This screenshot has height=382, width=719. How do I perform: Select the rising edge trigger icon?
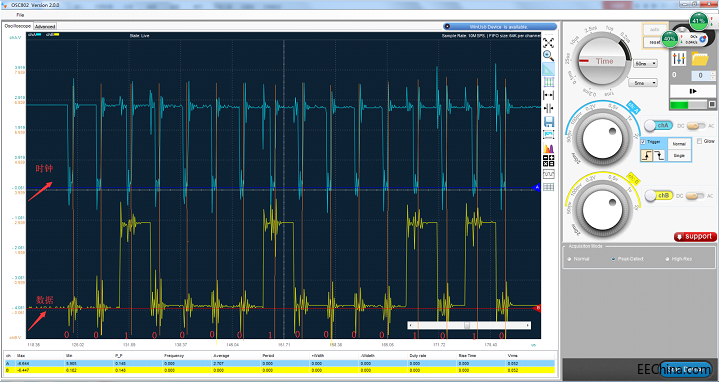(648, 156)
